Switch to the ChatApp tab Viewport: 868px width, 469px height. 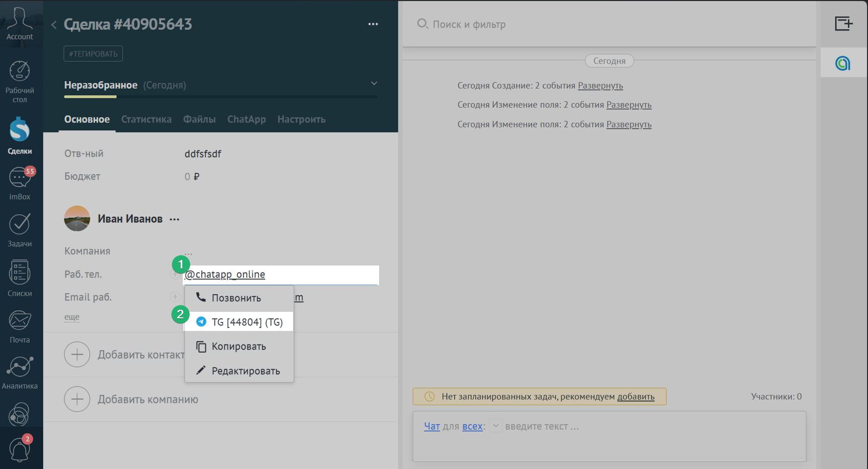(x=246, y=119)
